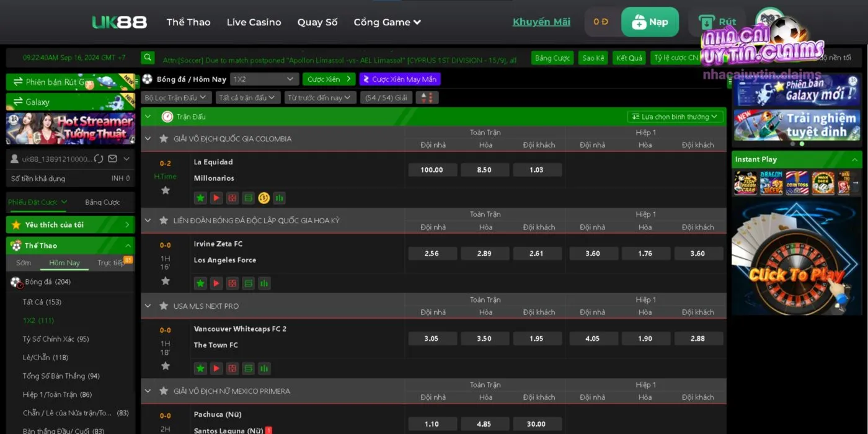Image resolution: width=868 pixels, height=434 pixels.
Task: Favorite the Colombia league with the star
Action: [x=164, y=138]
